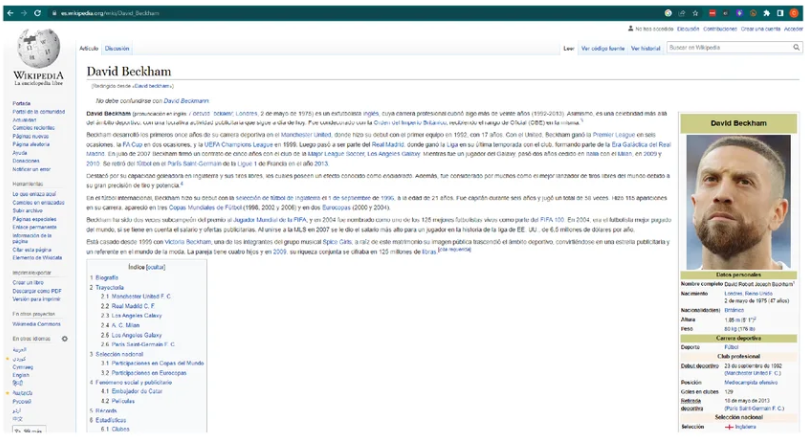The width and height of the screenshot is (805, 437).
Task: Open the 'Ver historial' tab
Action: (645, 48)
